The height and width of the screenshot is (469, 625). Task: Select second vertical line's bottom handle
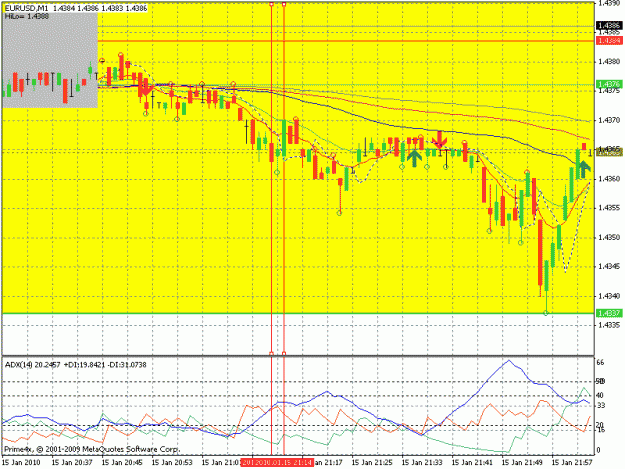click(284, 353)
